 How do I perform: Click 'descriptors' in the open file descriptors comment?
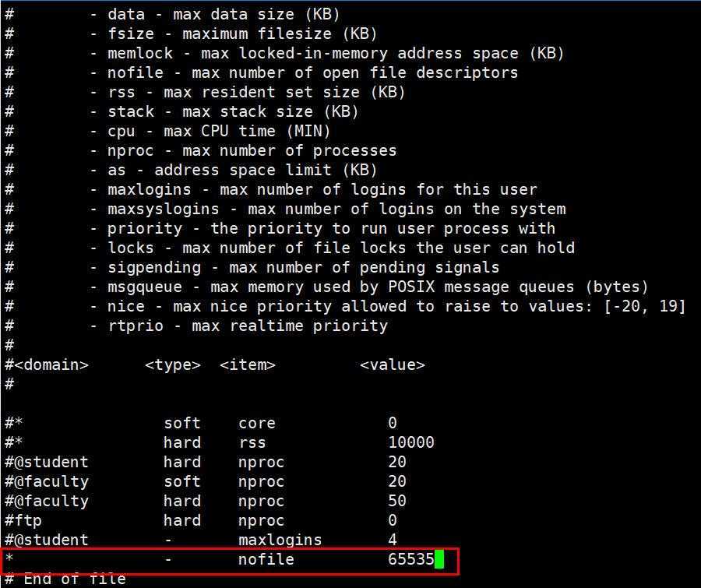coord(467,73)
